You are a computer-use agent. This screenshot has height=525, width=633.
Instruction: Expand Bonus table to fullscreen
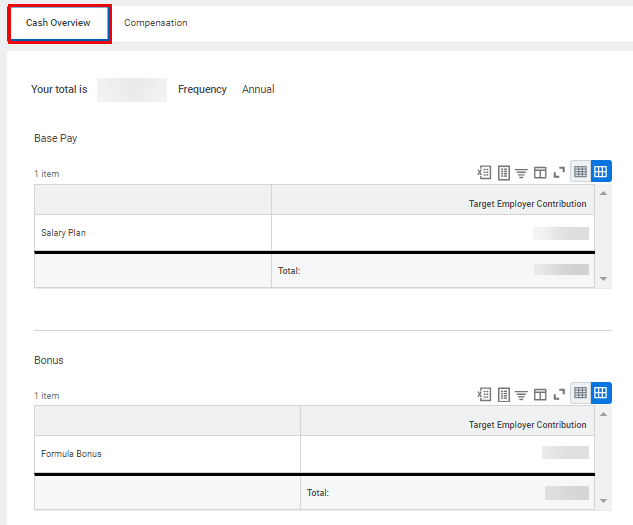[x=559, y=394]
